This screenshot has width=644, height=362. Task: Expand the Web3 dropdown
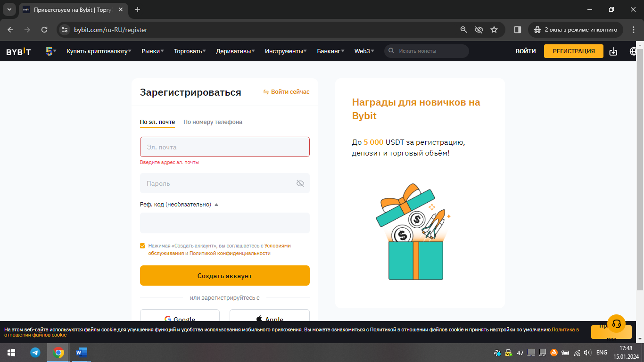364,51
